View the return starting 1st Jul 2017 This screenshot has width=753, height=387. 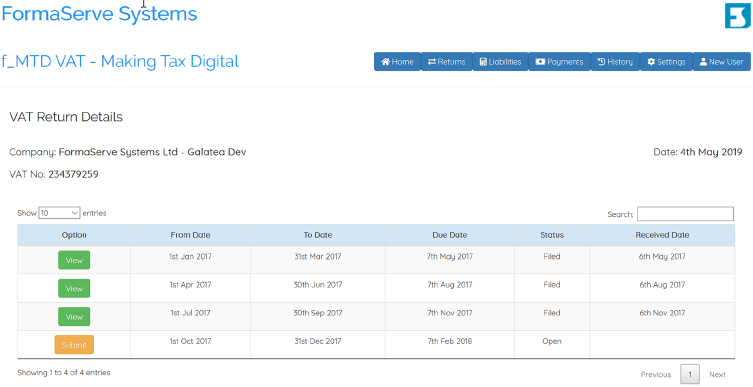(x=74, y=317)
